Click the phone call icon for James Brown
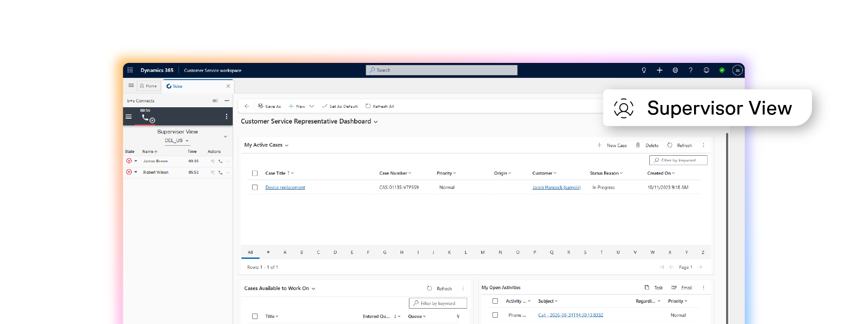The height and width of the screenshot is (324, 868). tap(221, 161)
